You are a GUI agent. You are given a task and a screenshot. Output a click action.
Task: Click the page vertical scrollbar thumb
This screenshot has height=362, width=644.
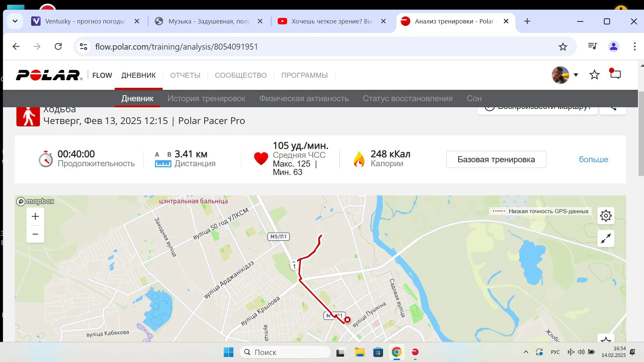[x=641, y=133]
